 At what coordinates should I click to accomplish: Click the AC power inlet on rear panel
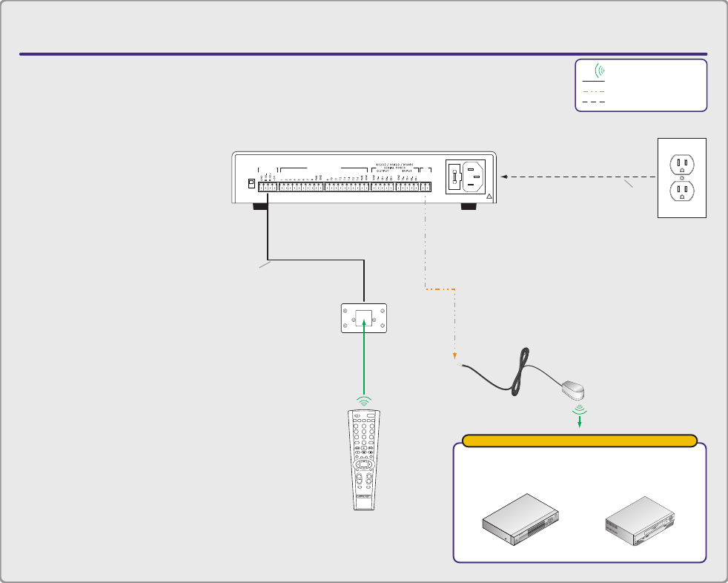tap(474, 177)
